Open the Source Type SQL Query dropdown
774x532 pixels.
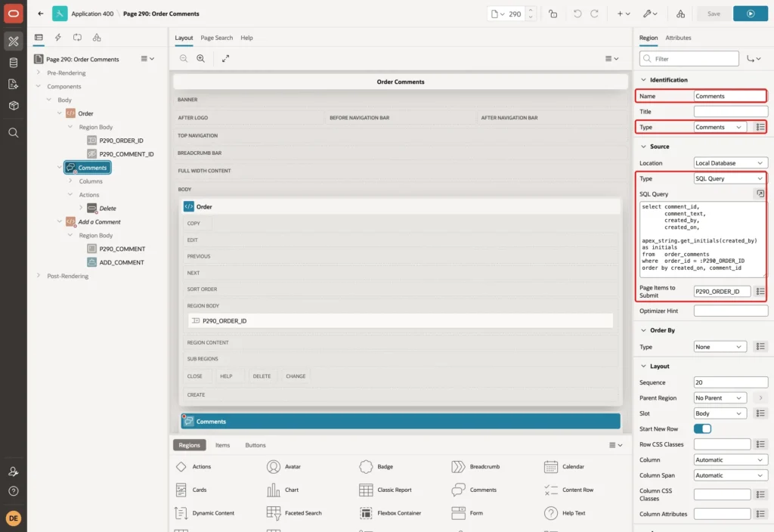click(730, 178)
